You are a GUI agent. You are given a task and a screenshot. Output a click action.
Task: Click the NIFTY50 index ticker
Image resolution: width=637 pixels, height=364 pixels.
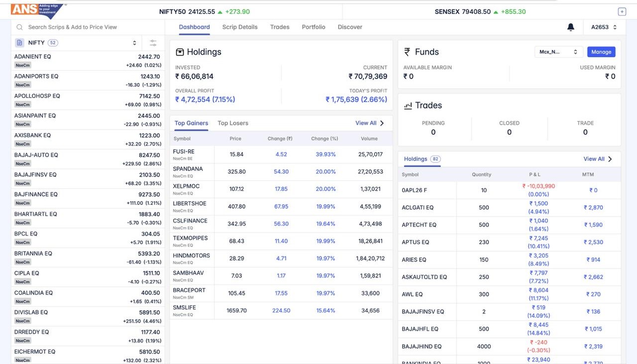pos(205,11)
